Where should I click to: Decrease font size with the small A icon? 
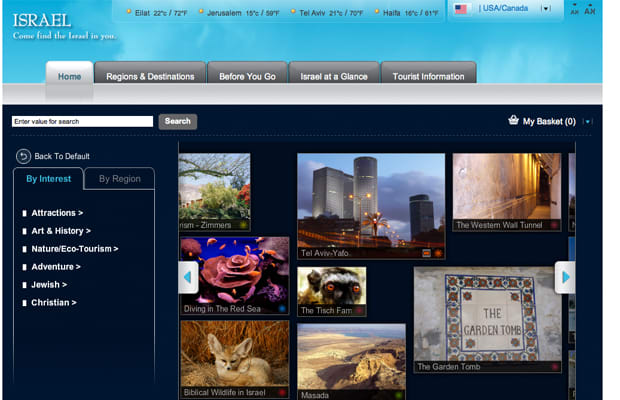click(574, 11)
